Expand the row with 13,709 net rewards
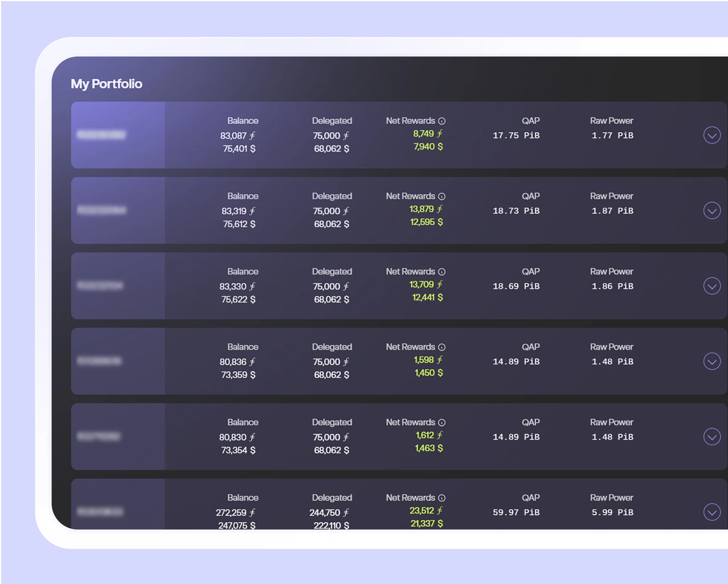The width and height of the screenshot is (728, 584). pos(712,286)
